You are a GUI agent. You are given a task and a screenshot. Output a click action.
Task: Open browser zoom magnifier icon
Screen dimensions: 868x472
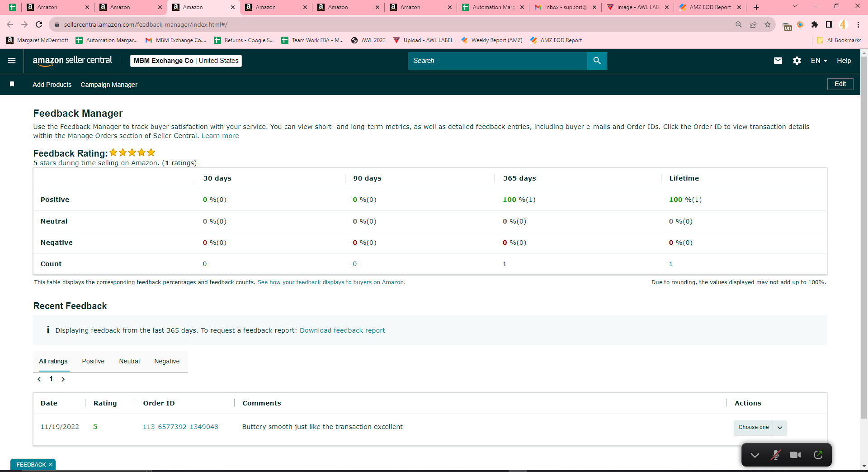click(x=739, y=24)
